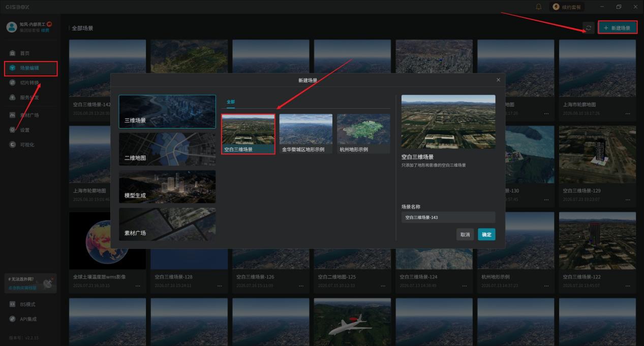
Task: Open more options for 全球土壤温度层wms影像 card
Action: coord(138,286)
